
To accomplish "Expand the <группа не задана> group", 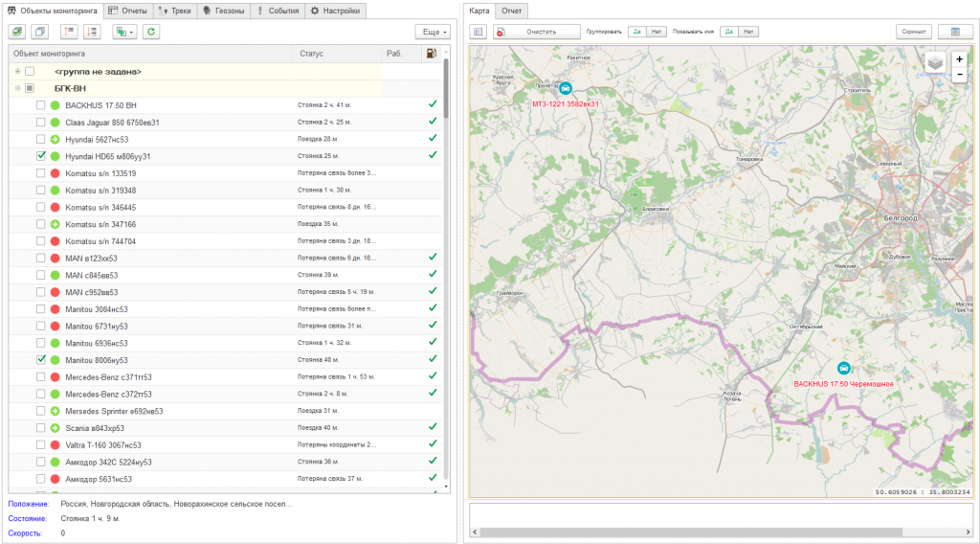I will click(x=17, y=72).
